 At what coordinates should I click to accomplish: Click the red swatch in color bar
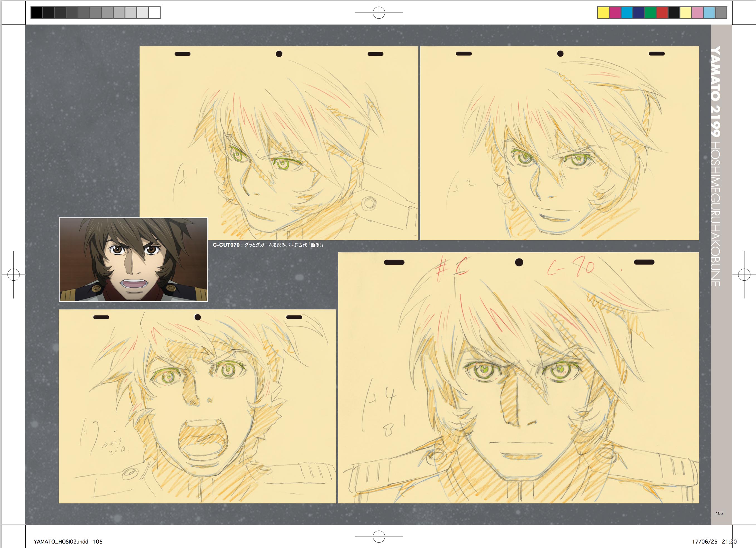click(662, 13)
